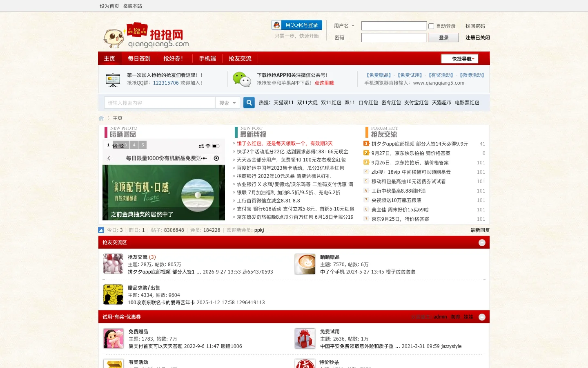Open the 用户名 login type dropdown

344,26
